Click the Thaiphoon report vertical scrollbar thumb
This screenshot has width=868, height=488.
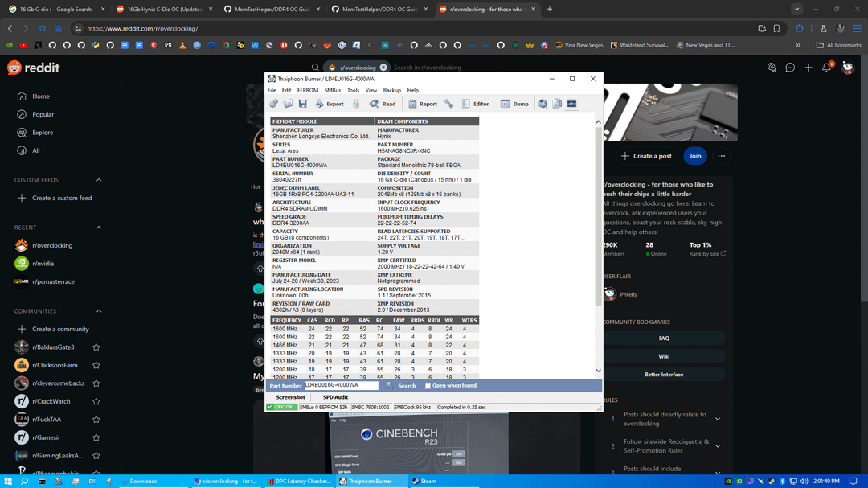pyautogui.click(x=598, y=216)
